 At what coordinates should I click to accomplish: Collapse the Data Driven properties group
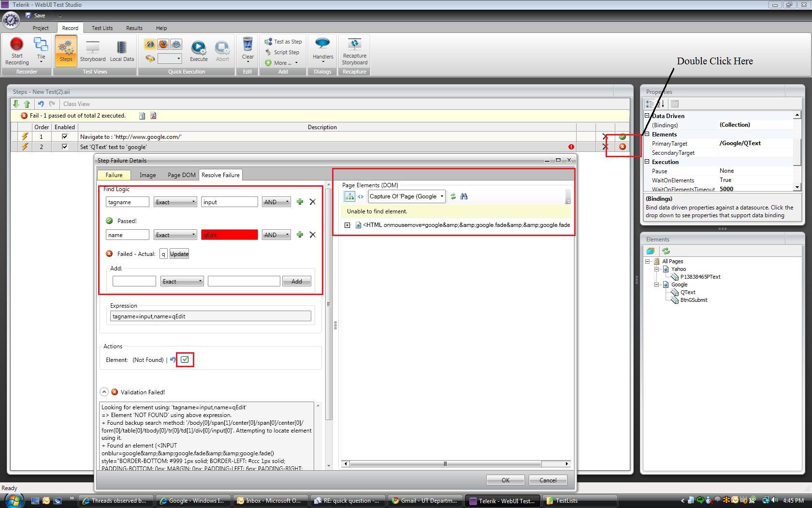(x=647, y=116)
